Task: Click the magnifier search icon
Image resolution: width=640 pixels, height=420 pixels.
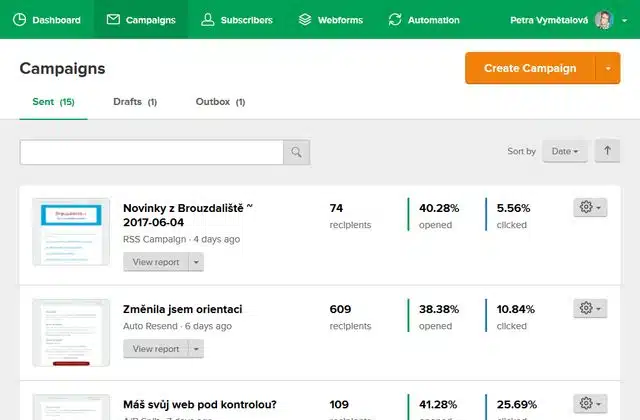Action: (x=296, y=152)
